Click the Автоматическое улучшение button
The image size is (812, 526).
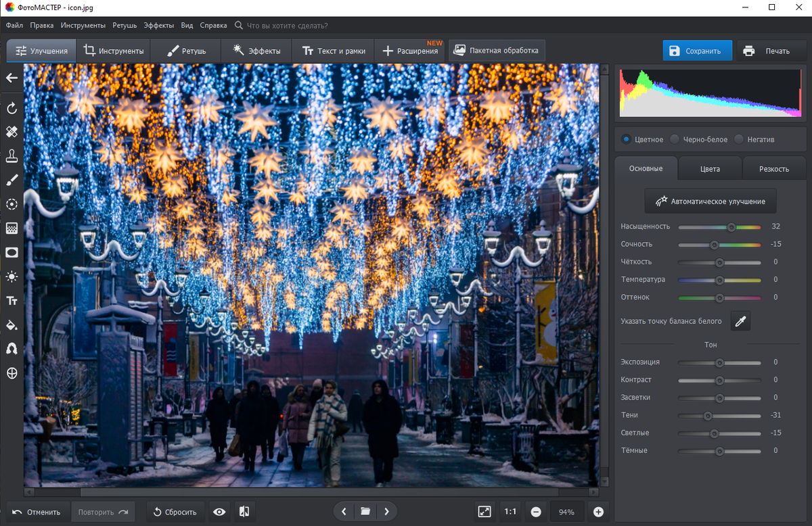click(x=710, y=201)
